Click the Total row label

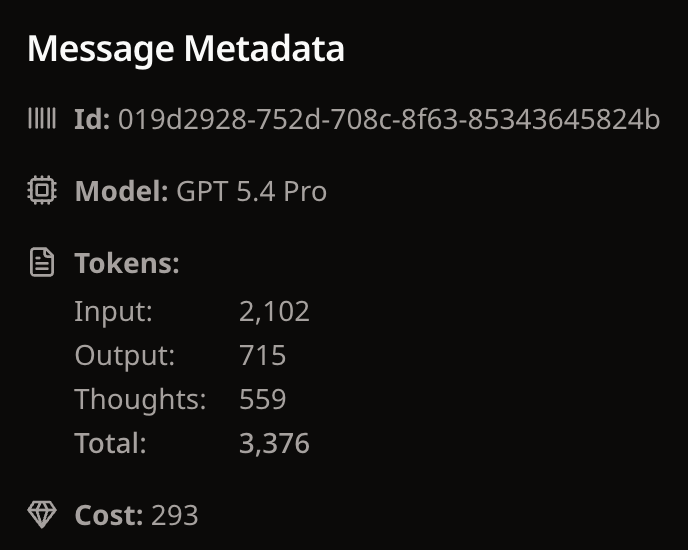pos(110,443)
